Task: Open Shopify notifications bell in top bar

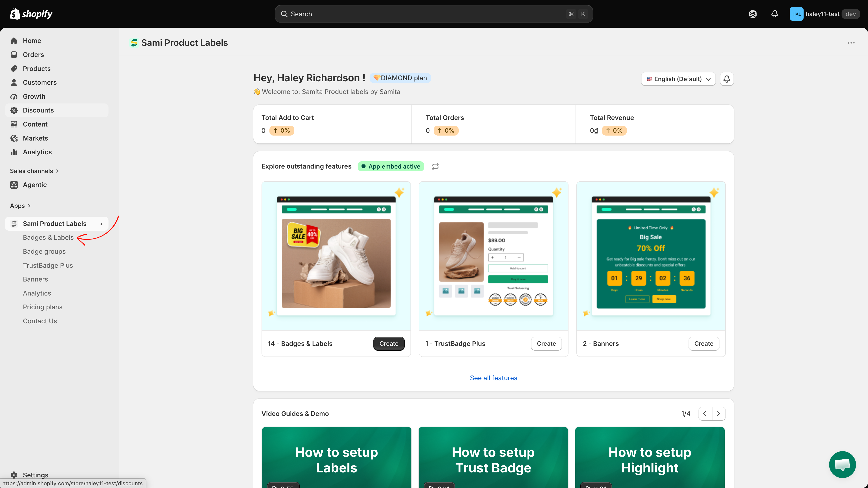Action: coord(774,14)
